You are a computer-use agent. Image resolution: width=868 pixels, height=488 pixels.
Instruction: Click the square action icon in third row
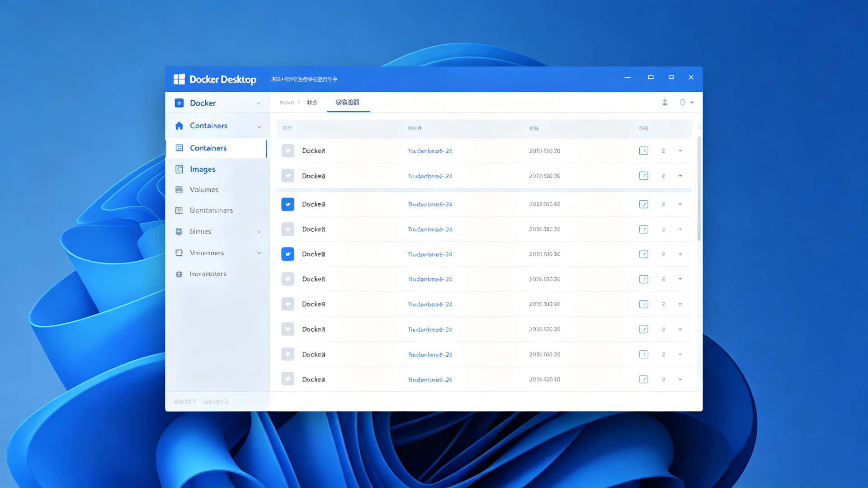644,204
